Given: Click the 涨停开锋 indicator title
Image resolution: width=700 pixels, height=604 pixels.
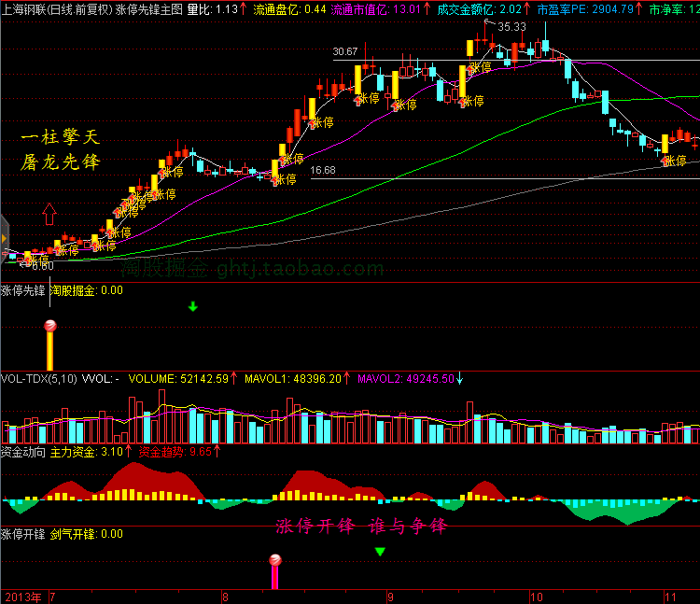Looking at the screenshot, I should (23, 534).
